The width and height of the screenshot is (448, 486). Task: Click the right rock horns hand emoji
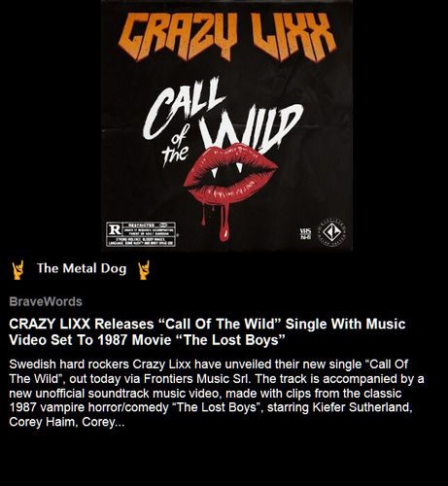click(x=144, y=269)
